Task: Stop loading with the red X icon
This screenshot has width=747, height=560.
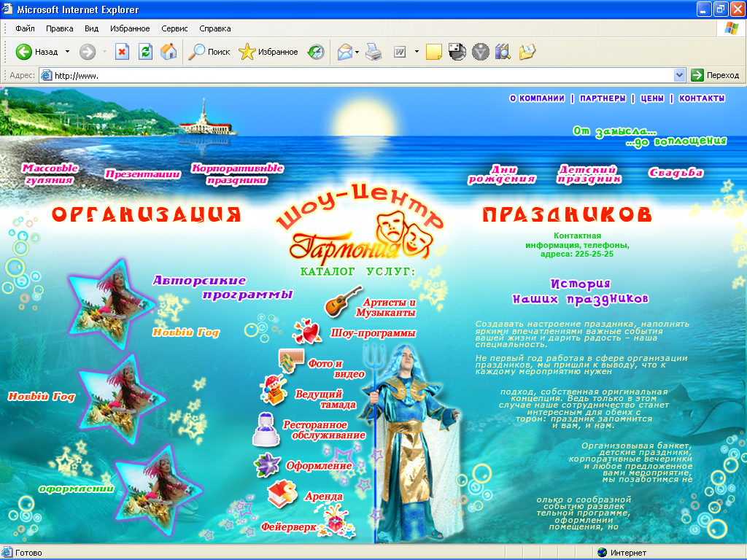Action: click(123, 52)
